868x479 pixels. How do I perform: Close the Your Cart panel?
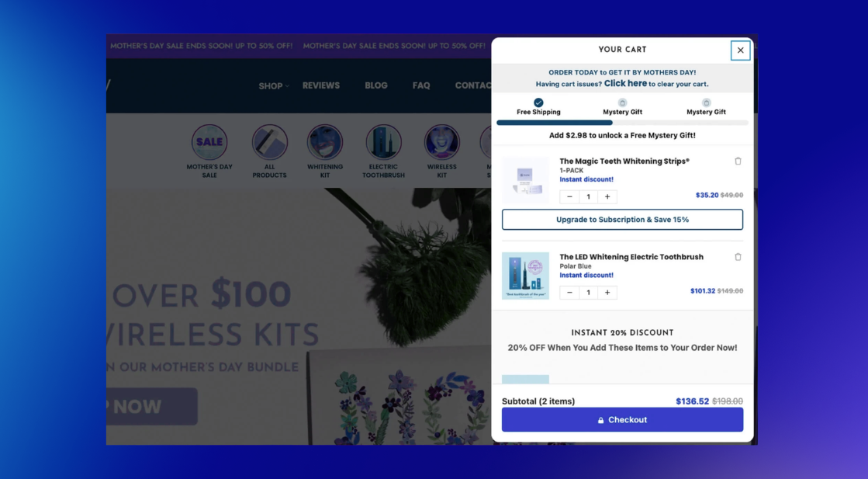coord(740,50)
